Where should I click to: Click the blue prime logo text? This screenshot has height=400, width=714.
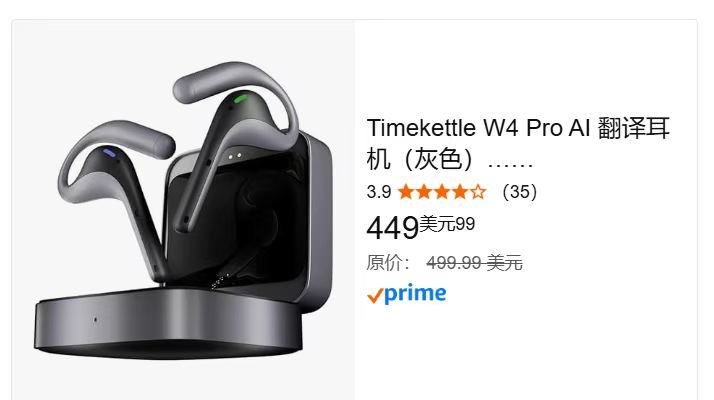point(415,294)
